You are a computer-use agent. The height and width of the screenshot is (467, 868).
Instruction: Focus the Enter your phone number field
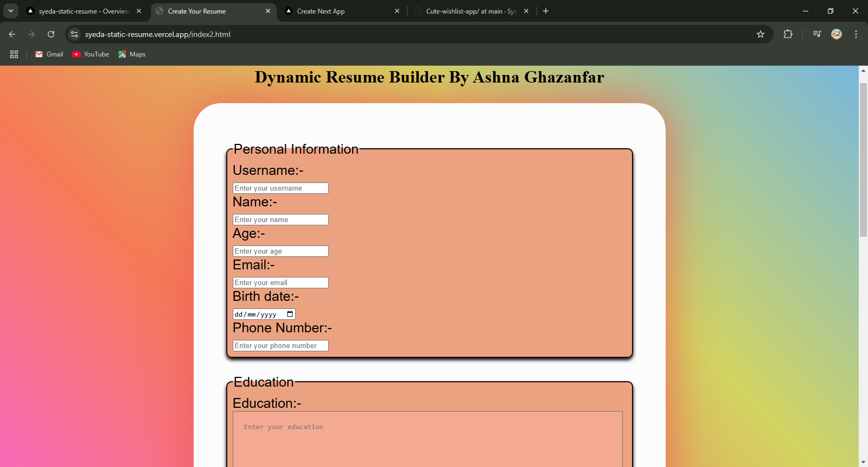tap(280, 345)
